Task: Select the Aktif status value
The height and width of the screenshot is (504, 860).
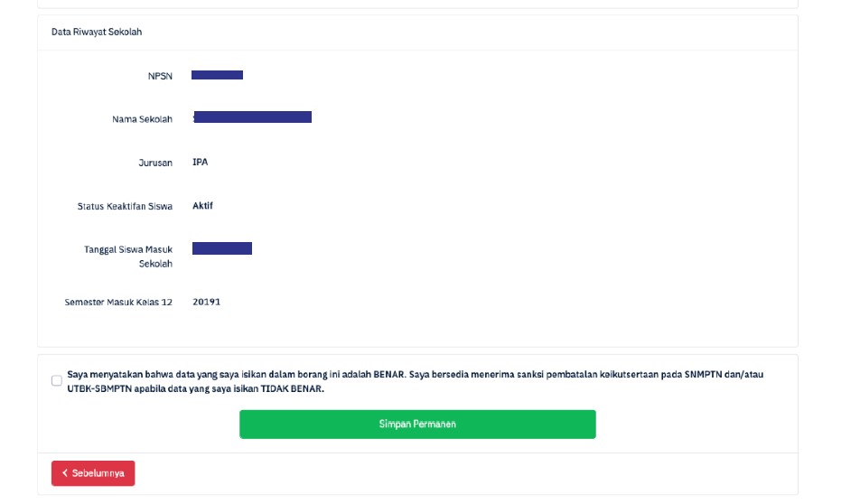Action: tap(202, 206)
